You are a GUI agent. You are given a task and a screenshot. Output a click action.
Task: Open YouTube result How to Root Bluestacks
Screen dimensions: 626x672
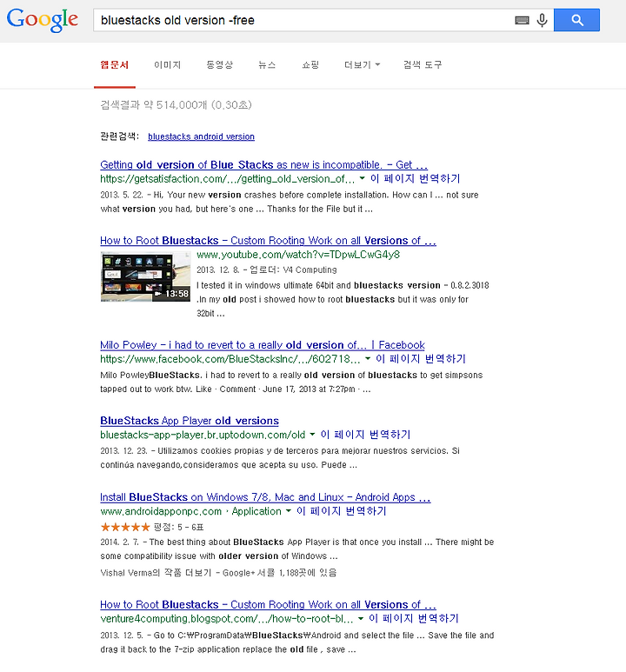tap(268, 241)
